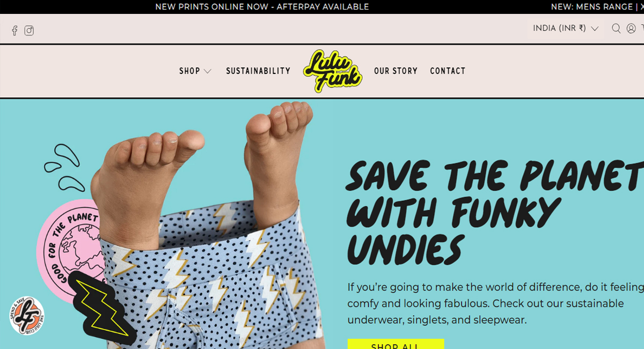The height and width of the screenshot is (349, 644).
Task: Open the Instagram social icon
Action: [x=29, y=31]
